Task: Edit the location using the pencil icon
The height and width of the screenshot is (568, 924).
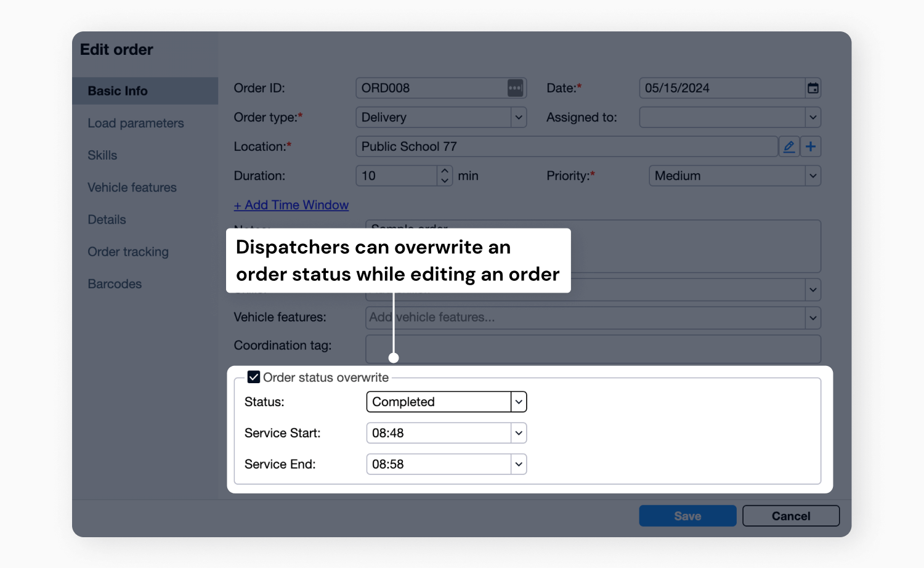Action: 789,146
